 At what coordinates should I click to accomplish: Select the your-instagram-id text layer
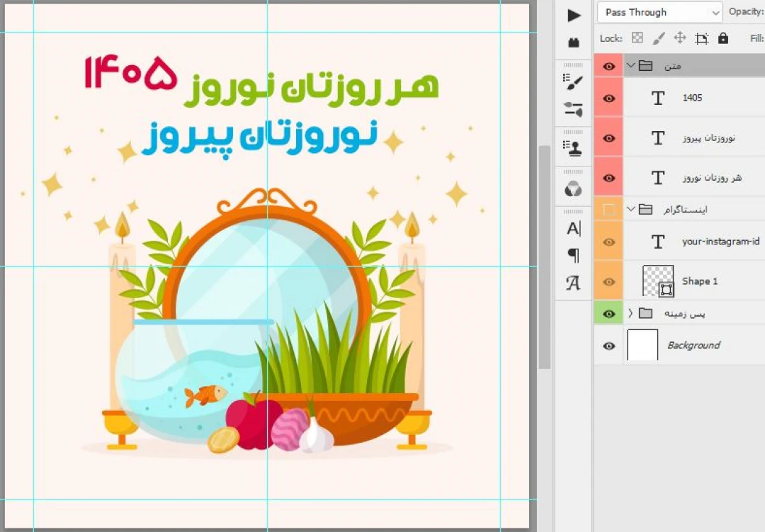click(x=720, y=242)
